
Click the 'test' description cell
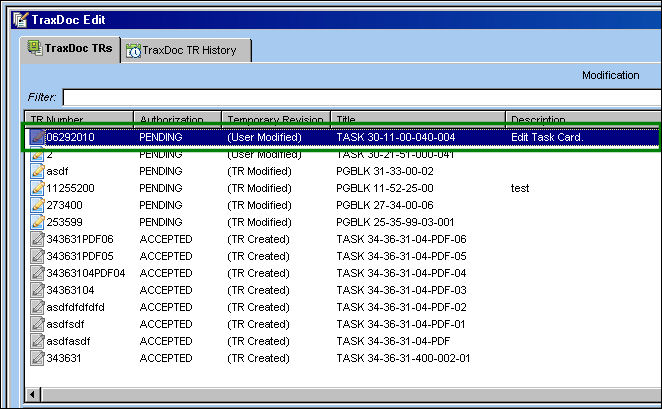pyautogui.click(x=520, y=188)
